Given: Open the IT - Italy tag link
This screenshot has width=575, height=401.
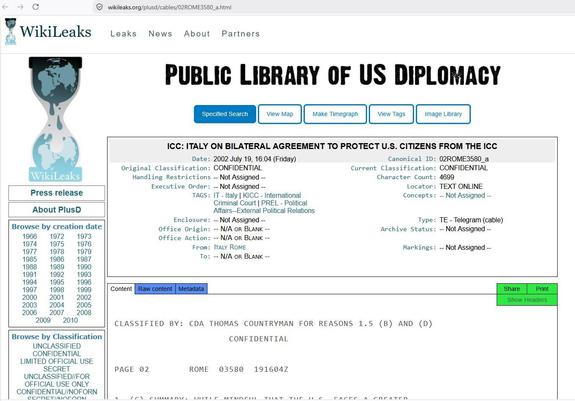Looking at the screenshot, I should (226, 195).
